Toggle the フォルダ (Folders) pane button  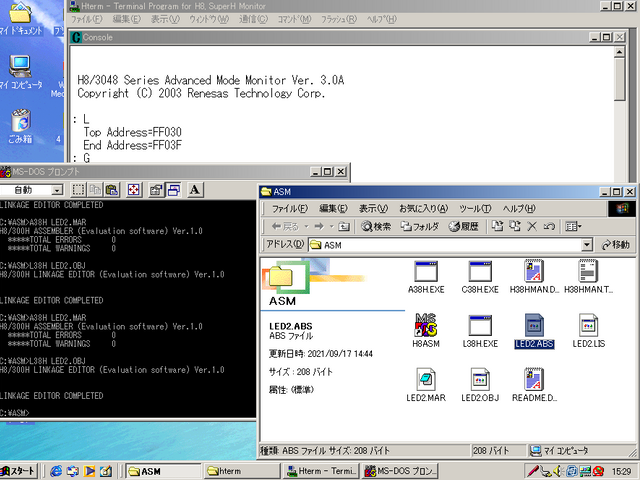coord(420,227)
